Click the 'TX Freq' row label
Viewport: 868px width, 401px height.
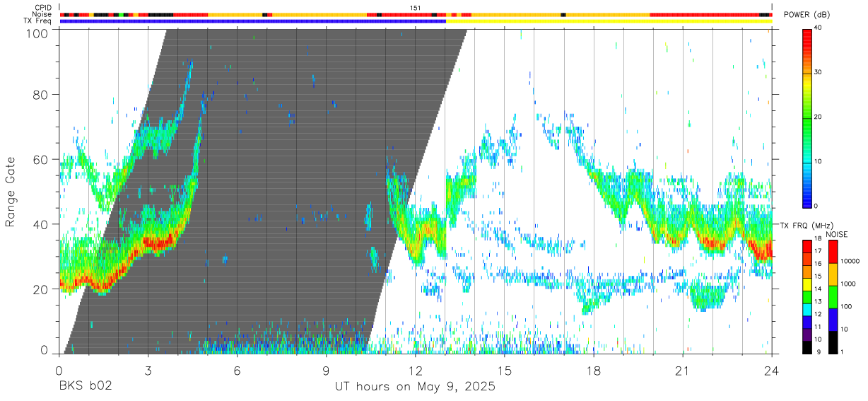click(38, 21)
